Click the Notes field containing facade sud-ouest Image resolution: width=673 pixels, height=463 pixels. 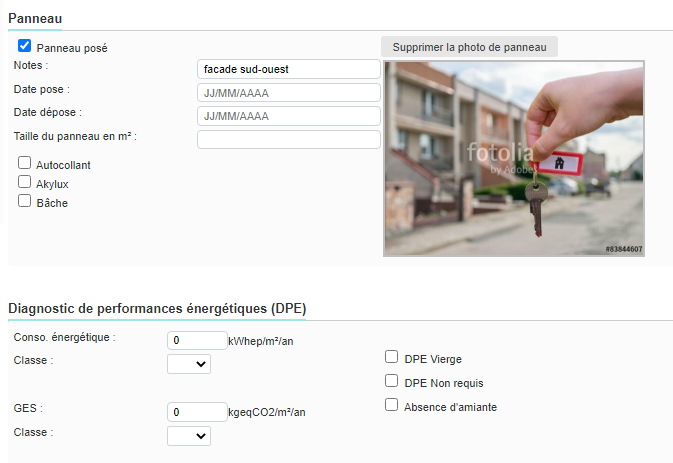click(x=289, y=69)
